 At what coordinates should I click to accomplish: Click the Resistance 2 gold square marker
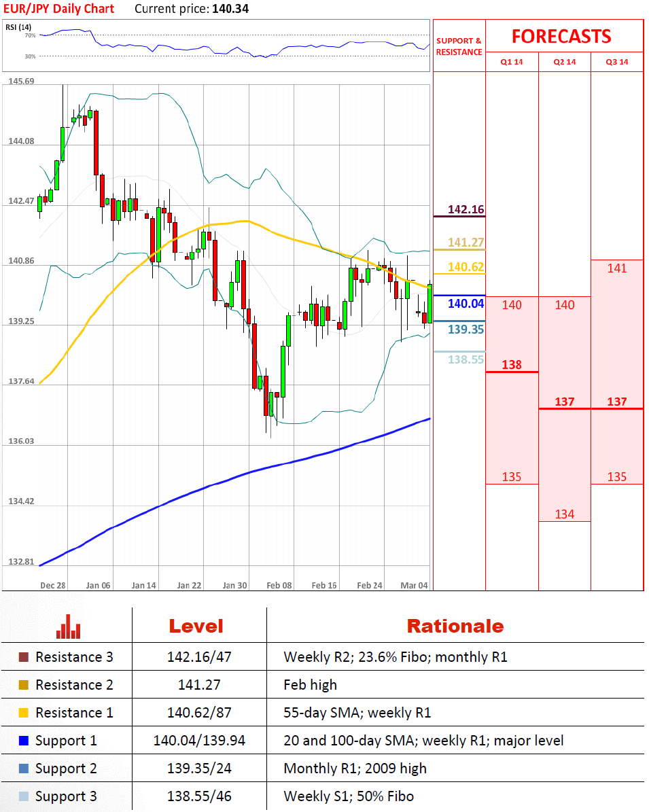pyautogui.click(x=24, y=685)
